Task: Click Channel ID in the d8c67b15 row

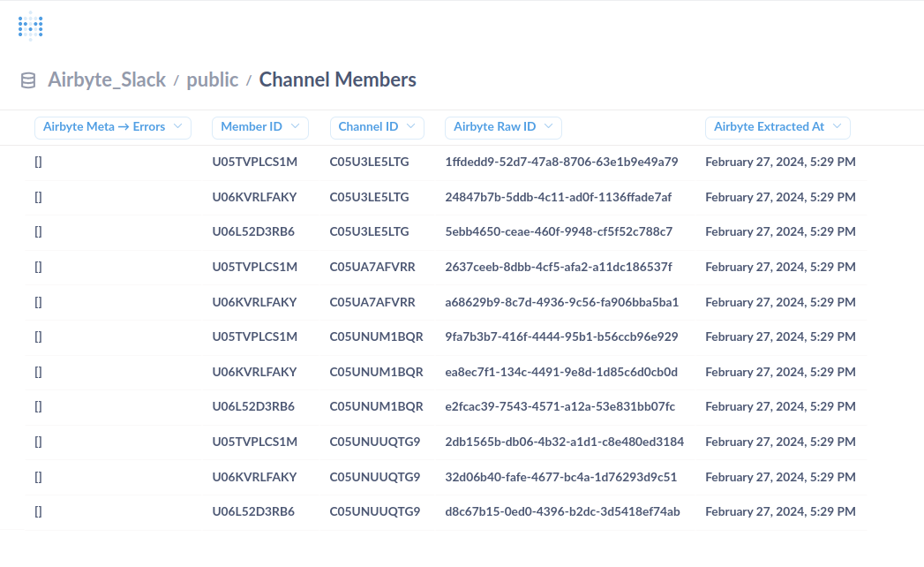Action: 375,511
